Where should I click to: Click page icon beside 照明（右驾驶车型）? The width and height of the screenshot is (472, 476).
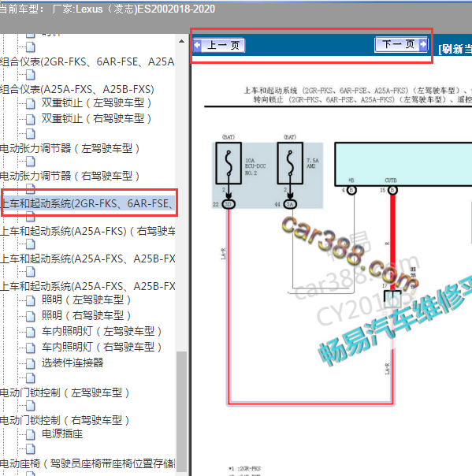tap(31, 316)
